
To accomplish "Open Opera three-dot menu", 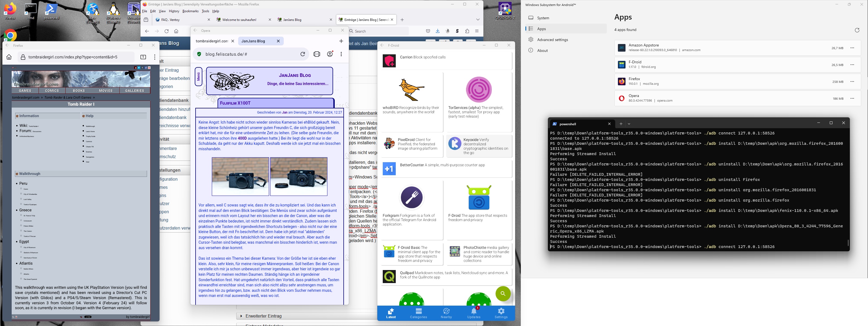I will tap(341, 54).
